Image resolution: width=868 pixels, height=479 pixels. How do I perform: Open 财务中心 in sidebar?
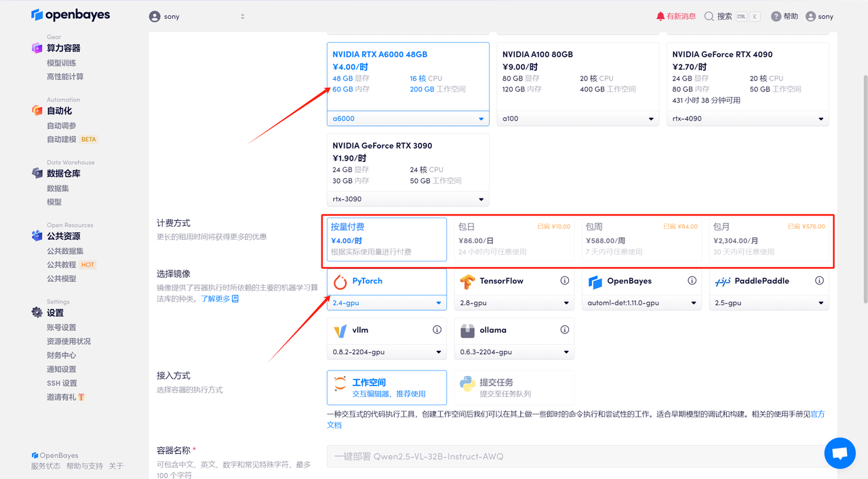pyautogui.click(x=62, y=355)
